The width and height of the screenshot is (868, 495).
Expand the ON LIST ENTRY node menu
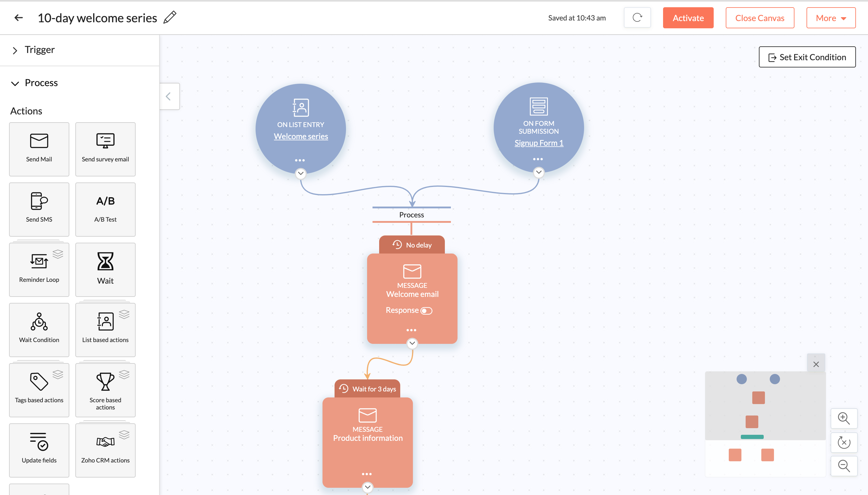point(300,161)
